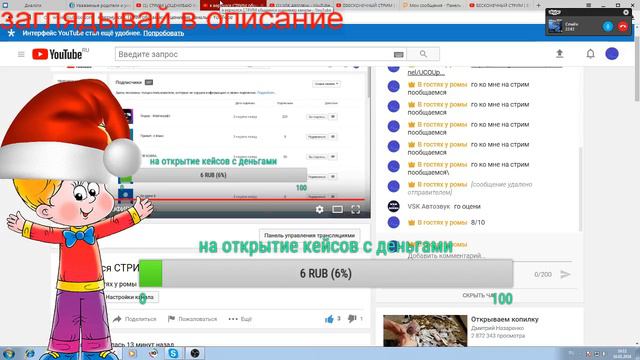Switch player to theater mode
640x360 pixels.
click(x=337, y=209)
